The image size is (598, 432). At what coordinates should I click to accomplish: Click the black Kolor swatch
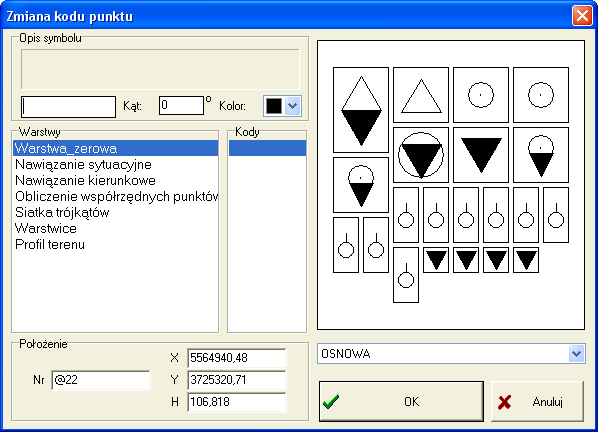tap(274, 106)
